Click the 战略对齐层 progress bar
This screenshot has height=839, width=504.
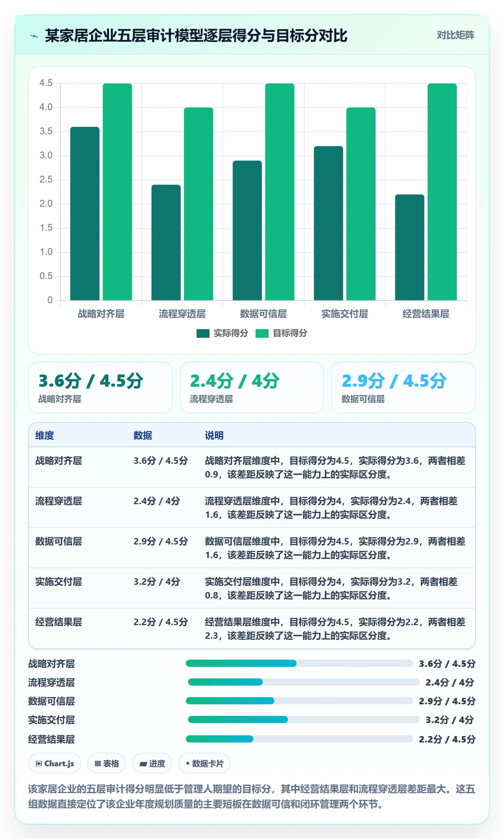299,663
